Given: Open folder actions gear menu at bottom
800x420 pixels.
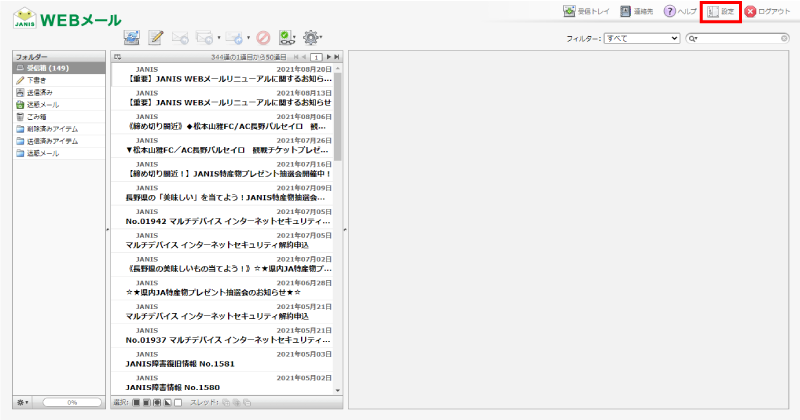Looking at the screenshot, I should (24, 402).
